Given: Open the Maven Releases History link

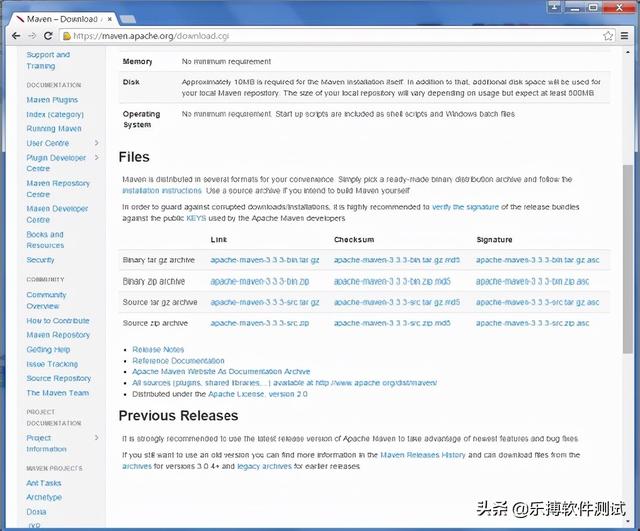Looking at the screenshot, I should 423,455.
